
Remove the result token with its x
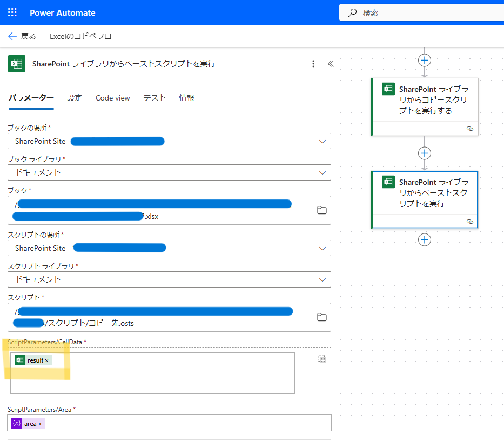[x=46, y=361]
